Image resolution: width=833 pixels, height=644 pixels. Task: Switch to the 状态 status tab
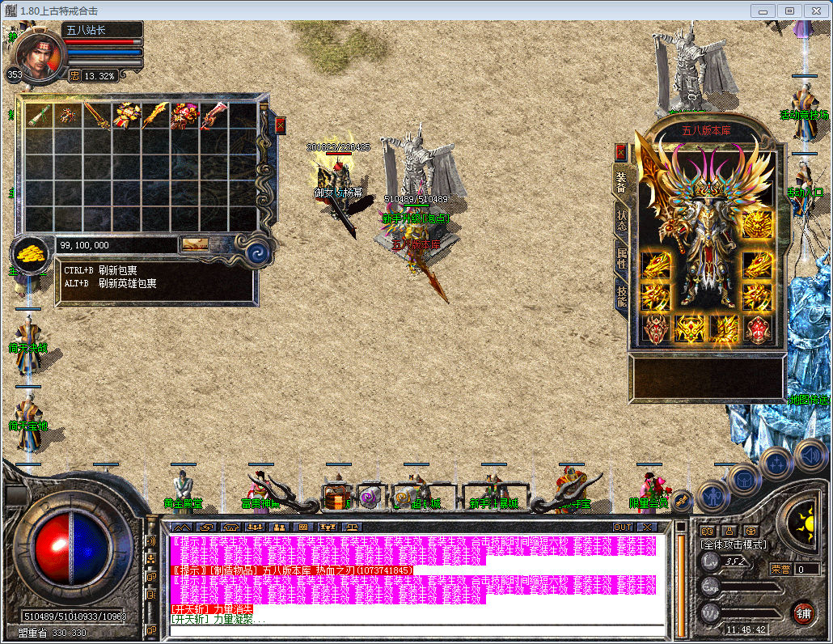point(622,220)
